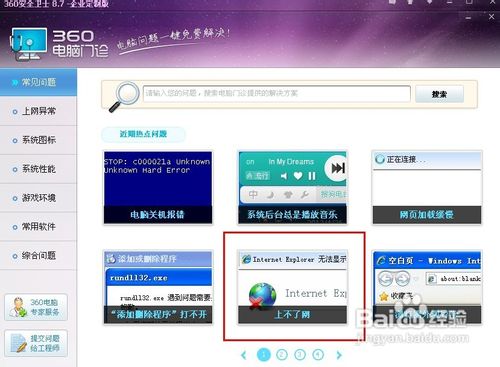Open the 游戏环境 category

(x=38, y=198)
